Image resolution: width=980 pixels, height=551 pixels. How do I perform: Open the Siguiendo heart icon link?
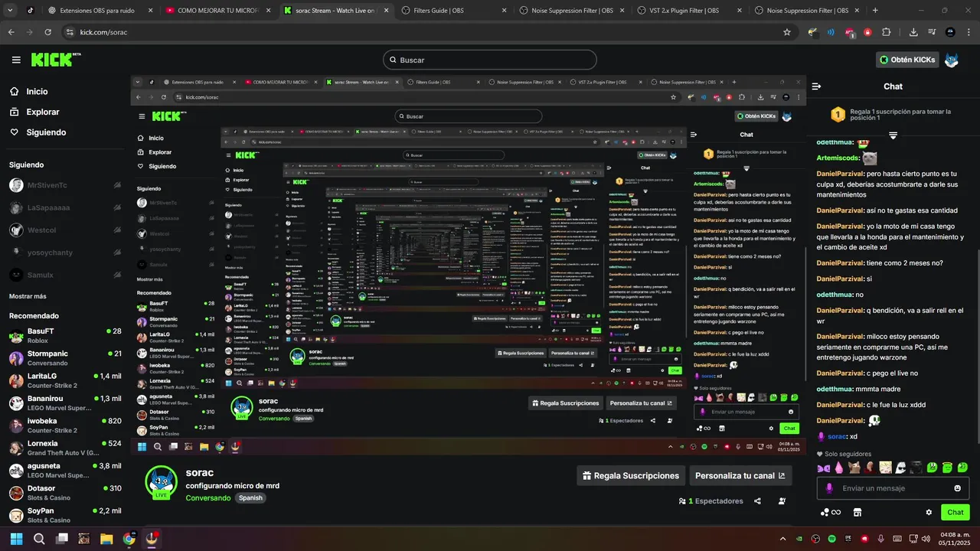pos(14,132)
